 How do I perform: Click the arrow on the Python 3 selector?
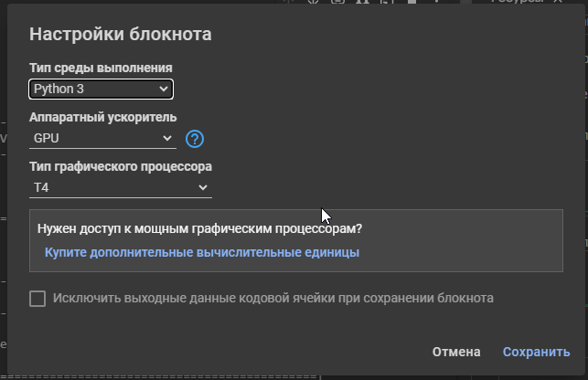click(x=165, y=89)
